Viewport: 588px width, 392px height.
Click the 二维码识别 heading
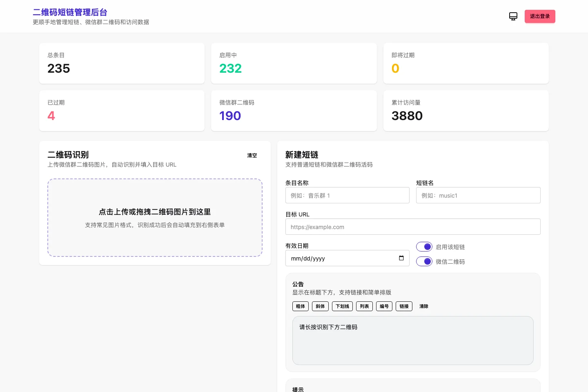[x=68, y=155]
